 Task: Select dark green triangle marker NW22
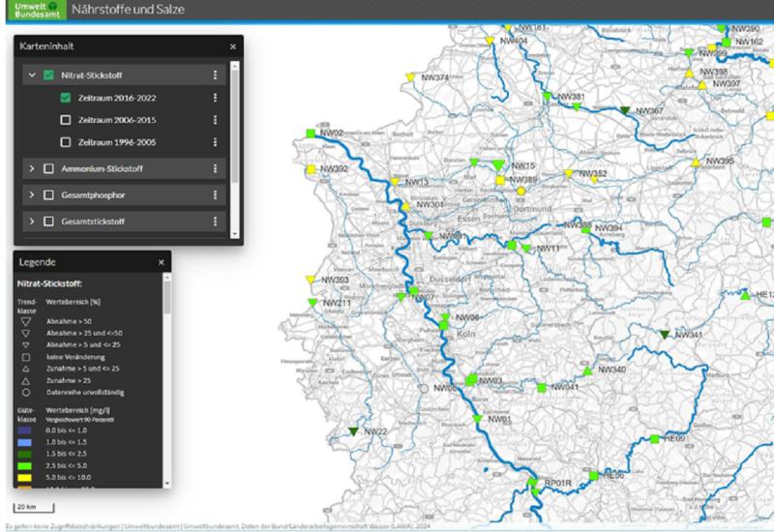(x=353, y=431)
